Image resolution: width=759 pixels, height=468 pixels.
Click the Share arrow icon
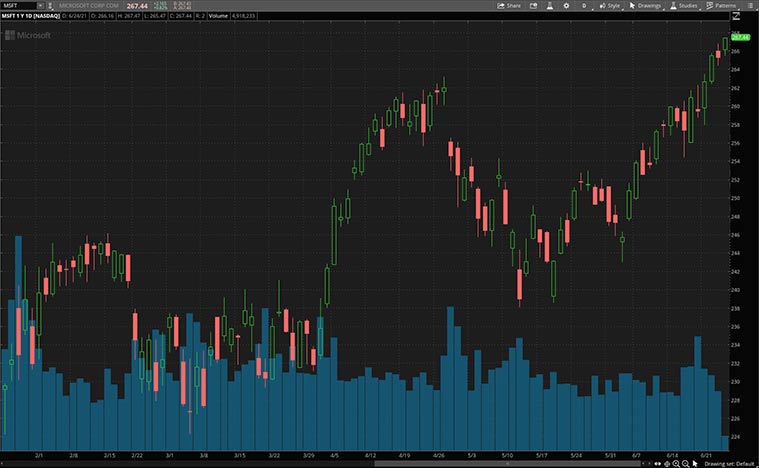(501, 6)
